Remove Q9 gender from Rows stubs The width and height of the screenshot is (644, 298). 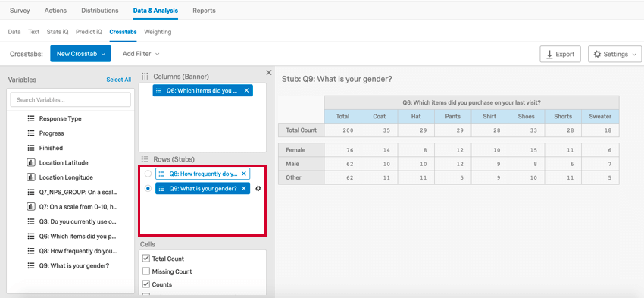(x=243, y=189)
